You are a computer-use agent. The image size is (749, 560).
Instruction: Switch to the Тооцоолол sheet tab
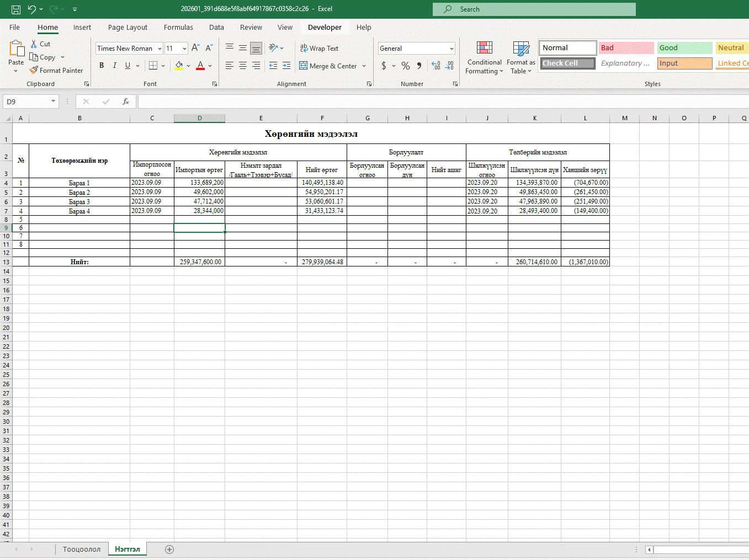pos(82,550)
